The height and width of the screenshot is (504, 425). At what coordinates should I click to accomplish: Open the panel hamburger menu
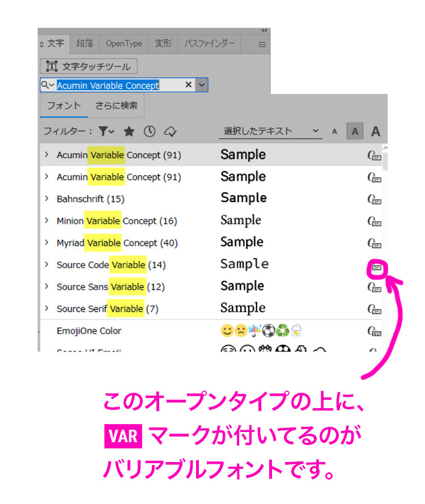click(262, 45)
